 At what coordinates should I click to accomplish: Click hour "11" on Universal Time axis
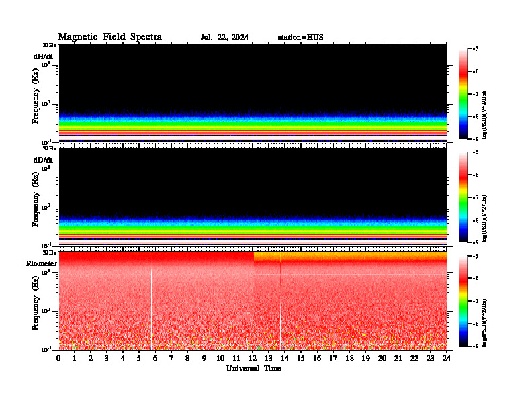(236, 358)
